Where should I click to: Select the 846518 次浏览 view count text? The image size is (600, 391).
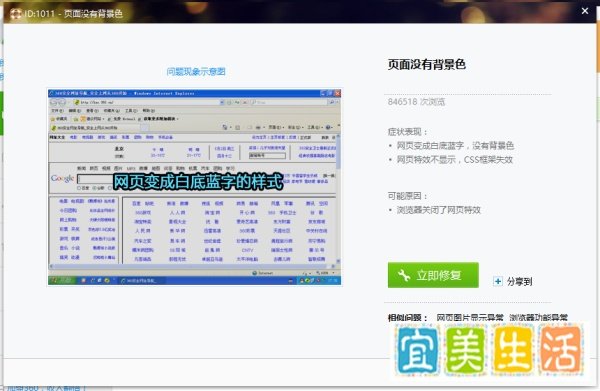(416, 102)
